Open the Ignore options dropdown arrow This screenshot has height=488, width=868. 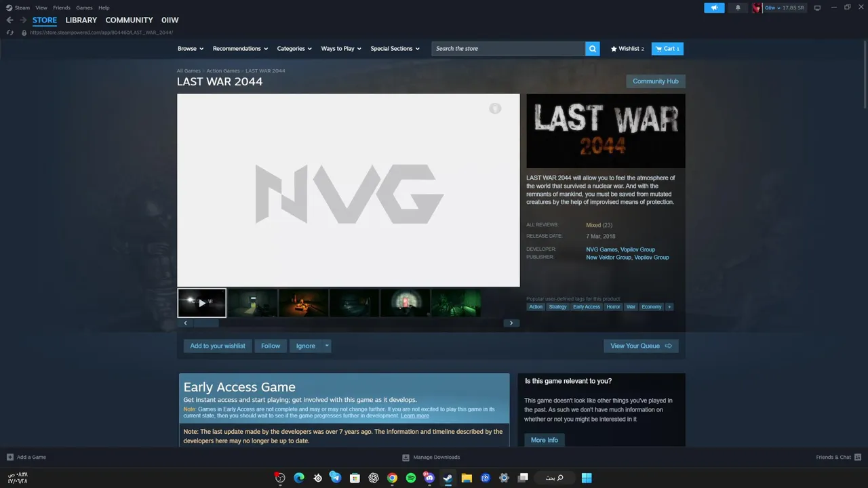327,346
